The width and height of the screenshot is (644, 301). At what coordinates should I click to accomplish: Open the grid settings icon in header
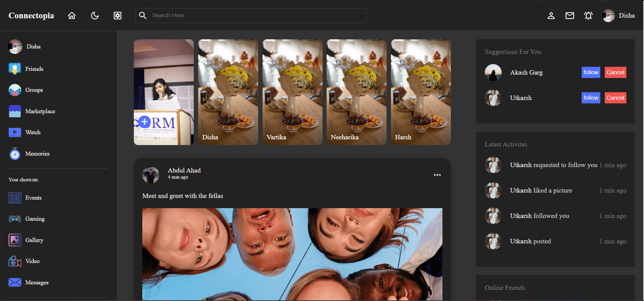118,16
